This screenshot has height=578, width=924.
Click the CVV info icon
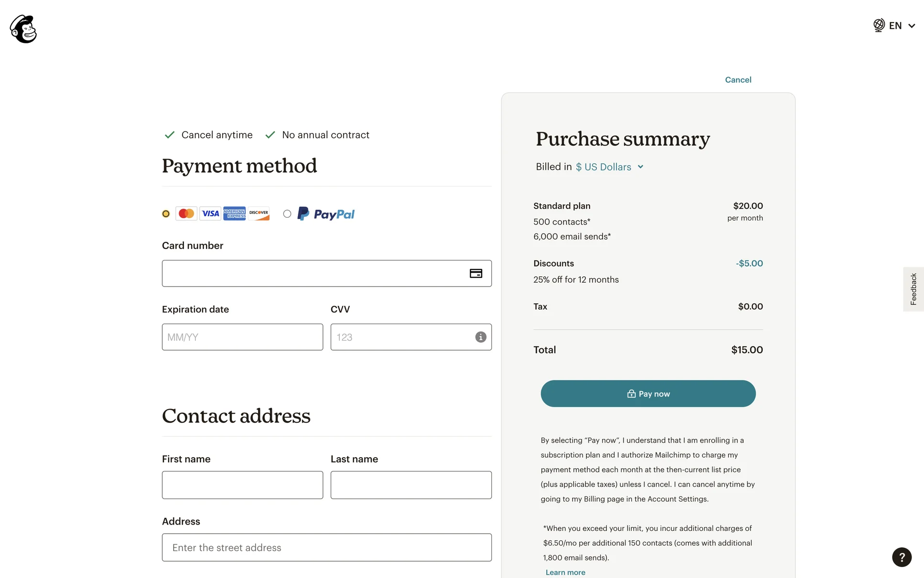[x=480, y=337]
